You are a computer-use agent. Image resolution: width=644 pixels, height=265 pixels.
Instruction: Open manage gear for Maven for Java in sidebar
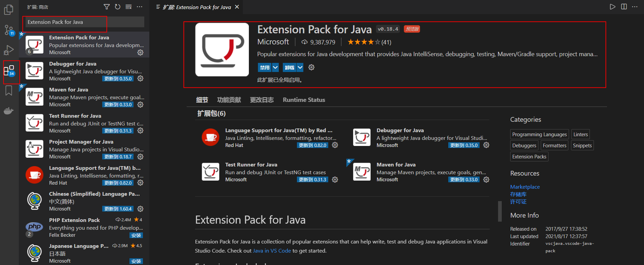[140, 105]
